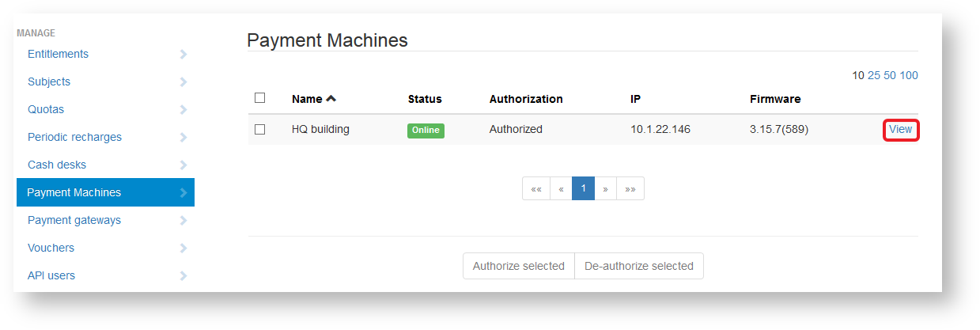
Task: Jump to the last page arrow
Action: click(x=630, y=188)
